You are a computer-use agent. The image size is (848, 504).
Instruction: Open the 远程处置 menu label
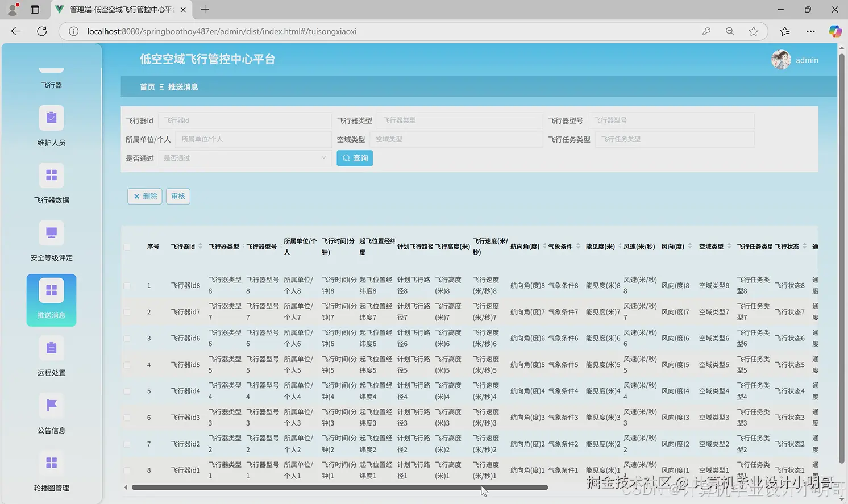(x=51, y=373)
